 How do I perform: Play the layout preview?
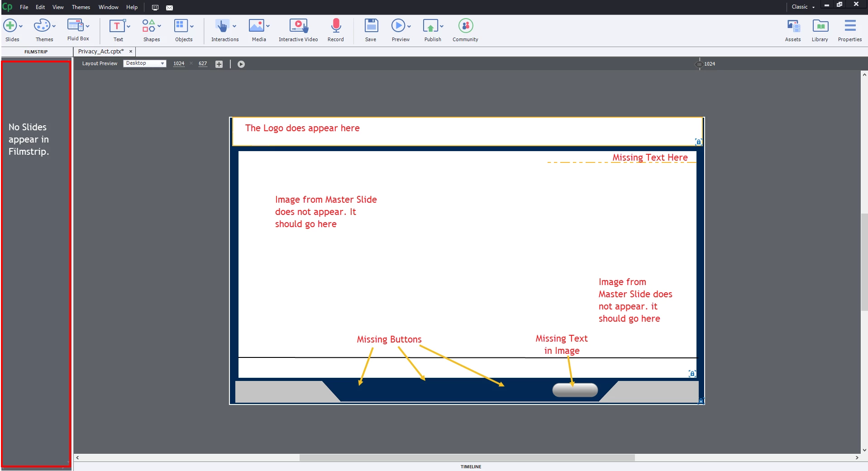pos(241,64)
